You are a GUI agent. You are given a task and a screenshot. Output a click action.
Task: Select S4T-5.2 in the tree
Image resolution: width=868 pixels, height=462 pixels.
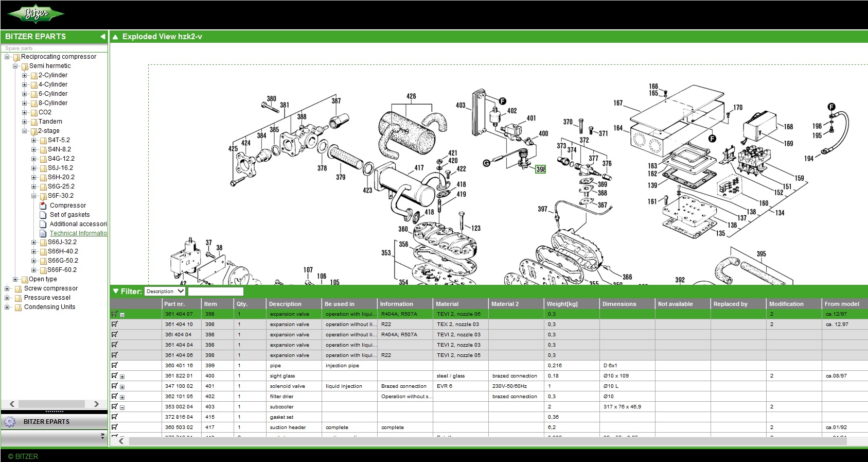pyautogui.click(x=59, y=140)
